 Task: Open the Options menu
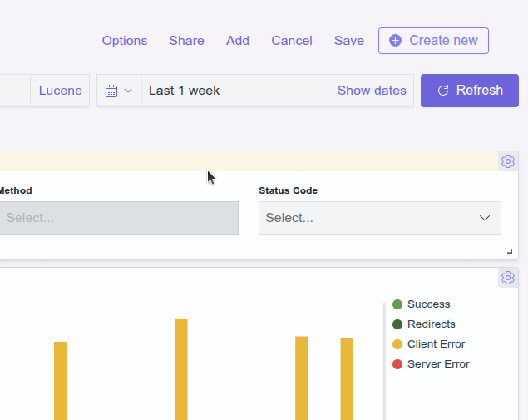[x=125, y=41]
